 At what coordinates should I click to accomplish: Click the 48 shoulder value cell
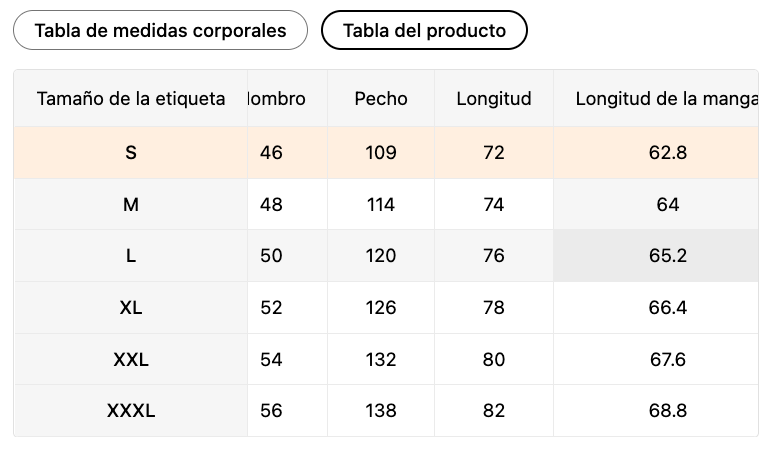coord(271,205)
